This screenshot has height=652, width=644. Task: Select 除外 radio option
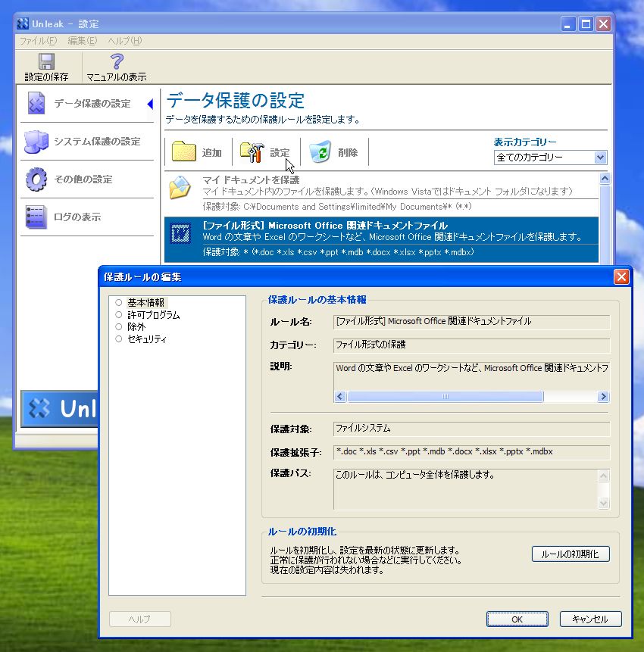pyautogui.click(x=118, y=326)
